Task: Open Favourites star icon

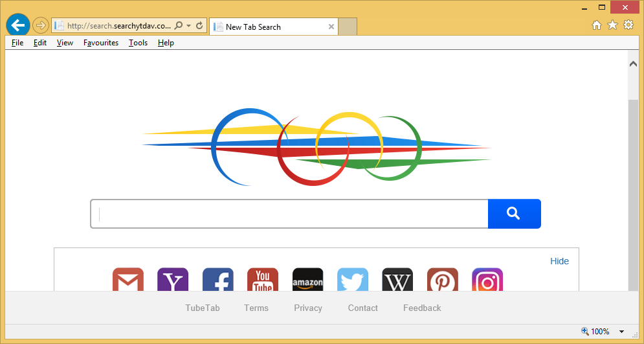Action: coord(612,25)
